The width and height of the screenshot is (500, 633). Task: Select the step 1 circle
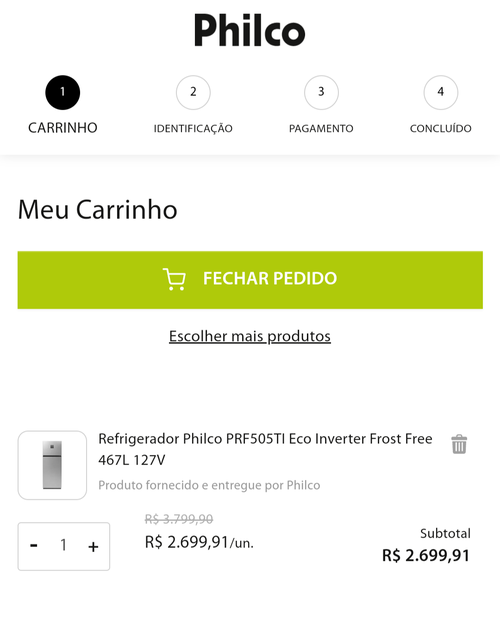[x=63, y=92]
